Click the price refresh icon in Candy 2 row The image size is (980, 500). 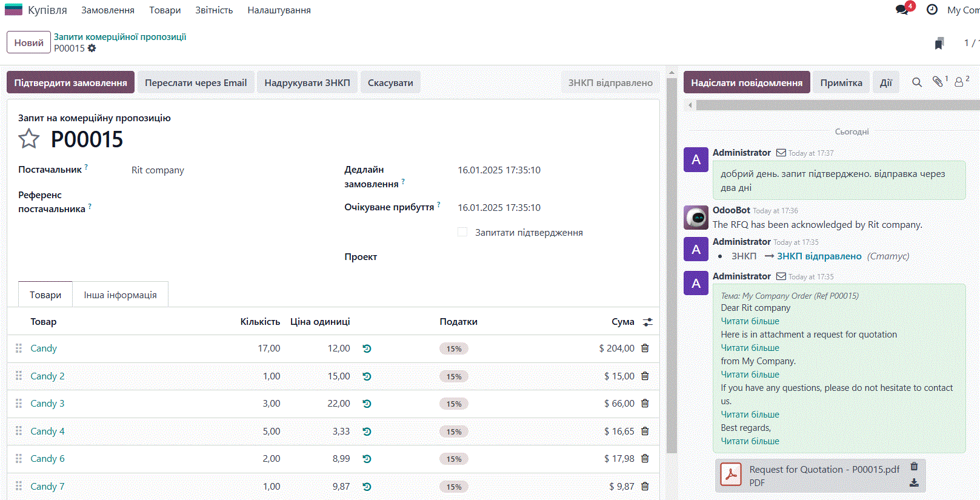pos(367,376)
